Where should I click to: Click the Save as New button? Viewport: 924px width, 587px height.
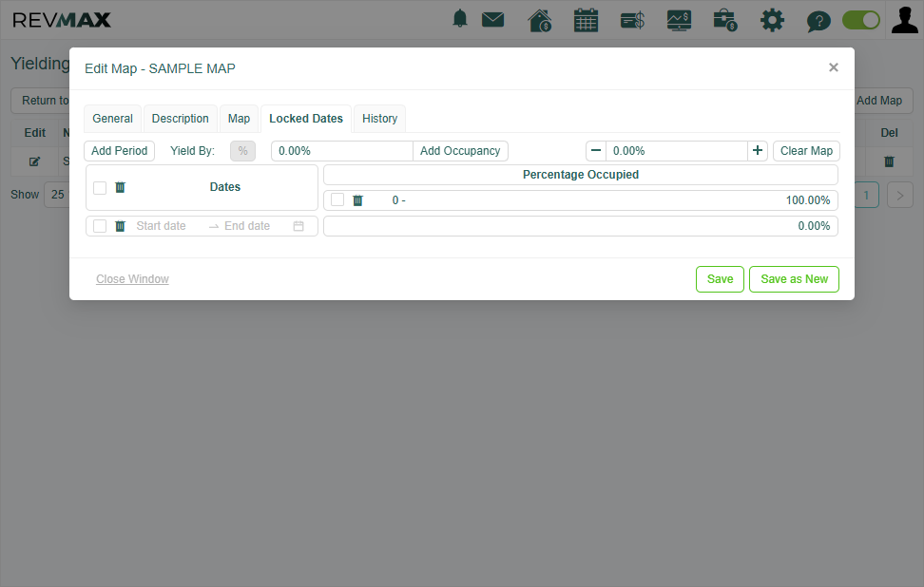pyautogui.click(x=795, y=279)
